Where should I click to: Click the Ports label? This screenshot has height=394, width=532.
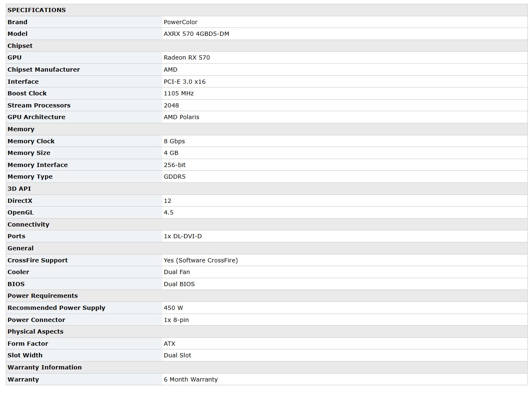tap(16, 236)
